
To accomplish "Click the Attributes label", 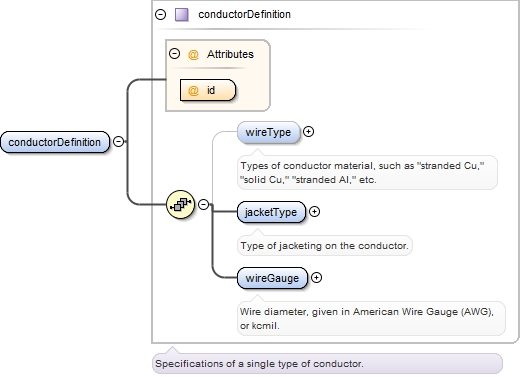I will [x=230, y=54].
